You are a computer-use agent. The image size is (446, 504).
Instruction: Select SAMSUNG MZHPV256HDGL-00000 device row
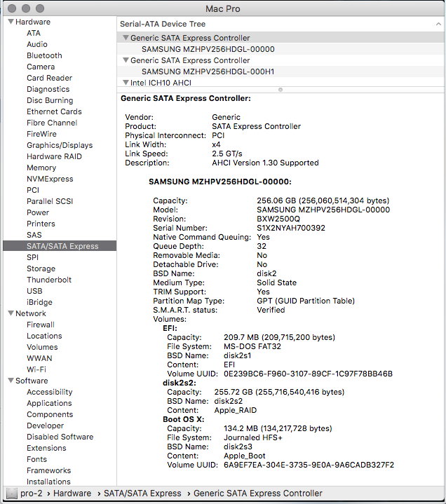click(x=281, y=49)
